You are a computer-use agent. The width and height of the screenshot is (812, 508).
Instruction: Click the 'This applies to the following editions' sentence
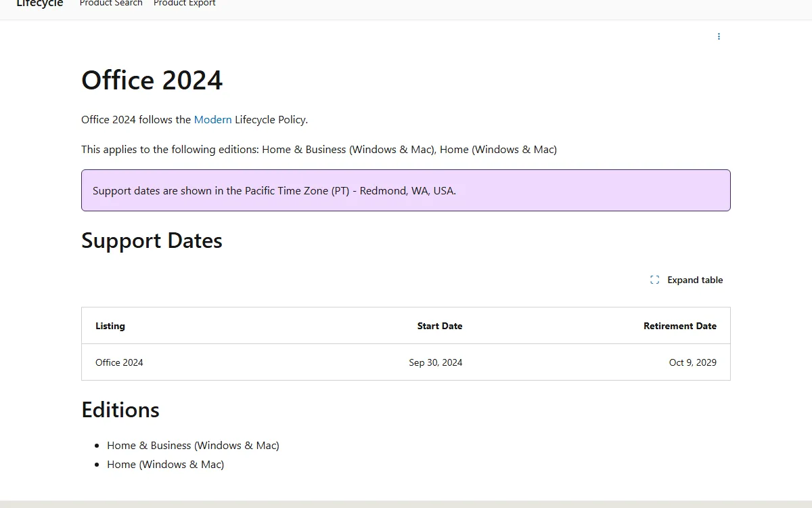click(319, 149)
